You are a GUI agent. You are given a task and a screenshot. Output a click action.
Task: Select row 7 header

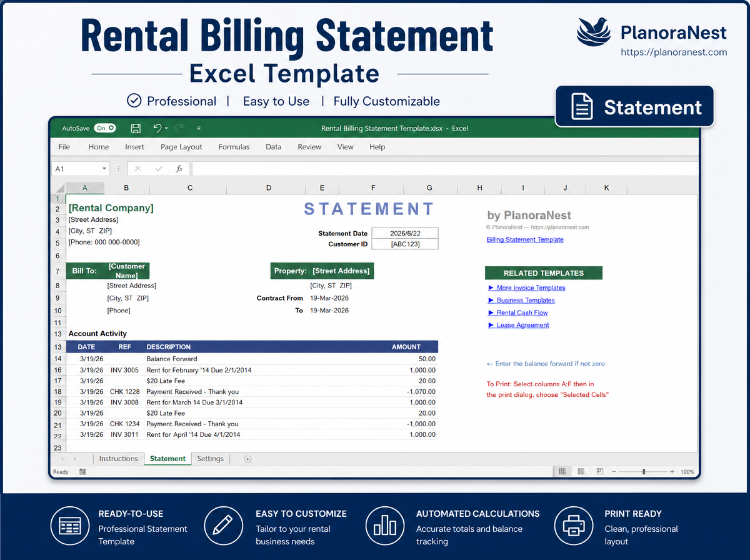point(57,271)
